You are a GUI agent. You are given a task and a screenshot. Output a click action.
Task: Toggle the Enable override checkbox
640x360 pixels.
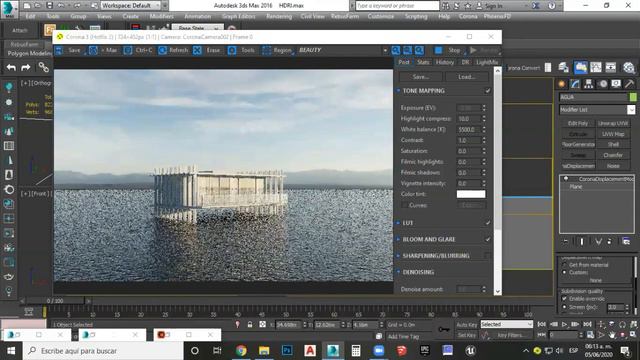point(565,299)
